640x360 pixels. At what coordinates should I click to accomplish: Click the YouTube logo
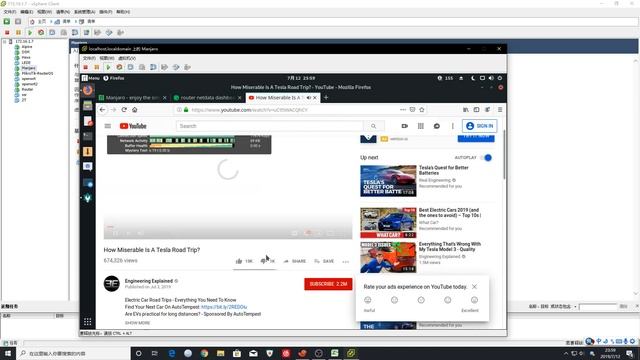pos(133,126)
